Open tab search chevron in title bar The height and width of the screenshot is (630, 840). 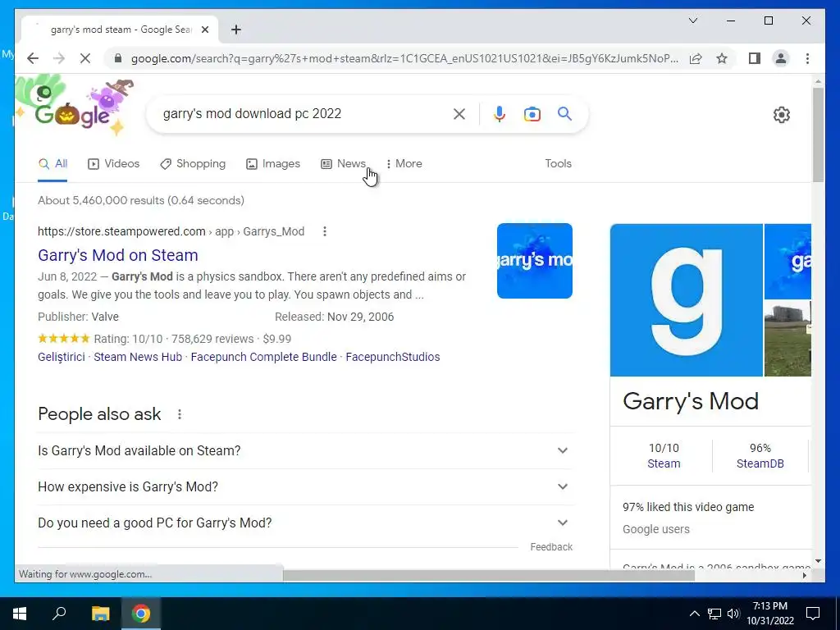click(x=692, y=21)
